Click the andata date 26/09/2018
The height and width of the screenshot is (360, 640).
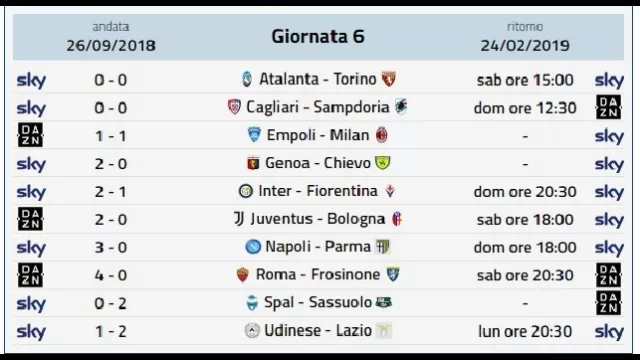111,45
